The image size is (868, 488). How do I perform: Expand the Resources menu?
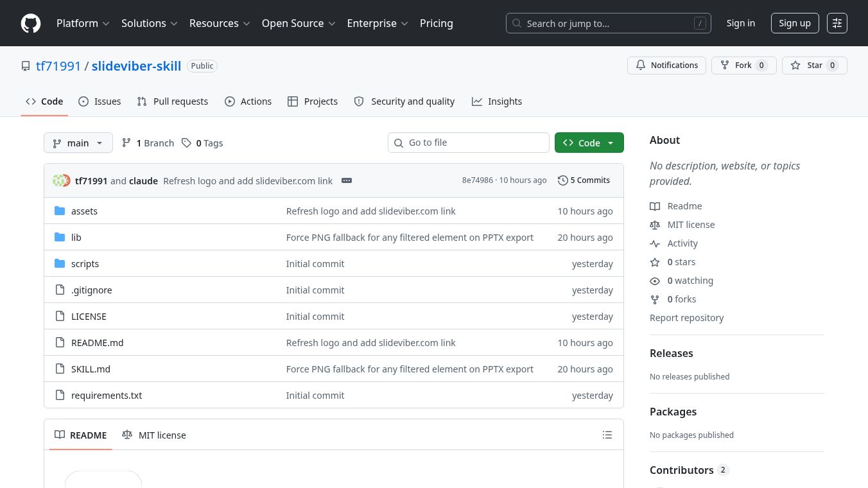[220, 23]
